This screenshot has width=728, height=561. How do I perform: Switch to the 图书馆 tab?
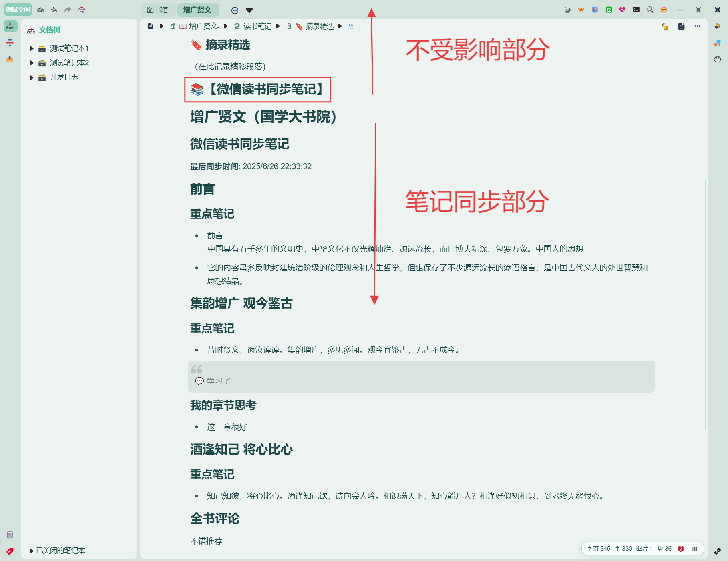point(157,10)
